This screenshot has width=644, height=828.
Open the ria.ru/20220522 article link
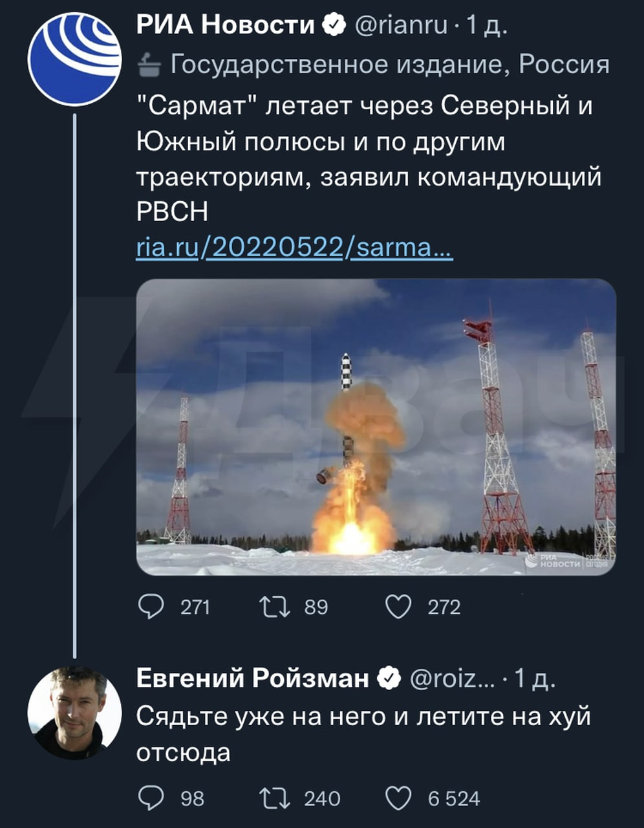click(x=294, y=248)
